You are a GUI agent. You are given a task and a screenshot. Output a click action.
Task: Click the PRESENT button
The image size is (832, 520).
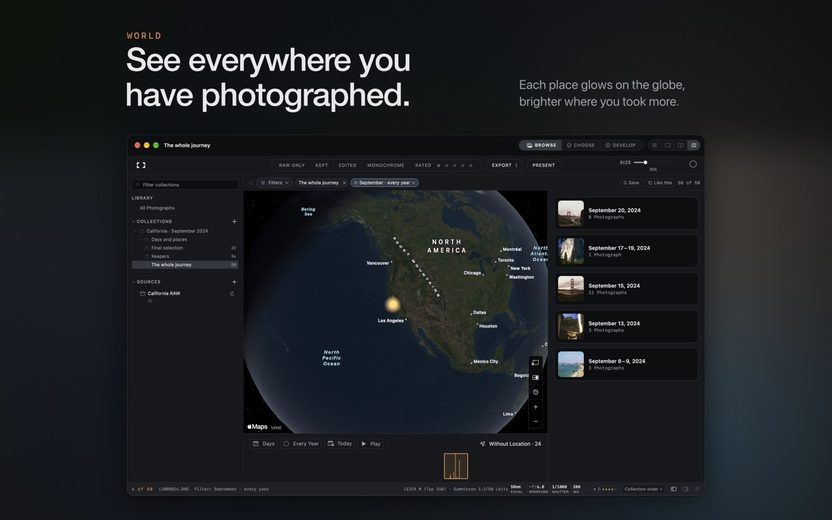tap(543, 165)
